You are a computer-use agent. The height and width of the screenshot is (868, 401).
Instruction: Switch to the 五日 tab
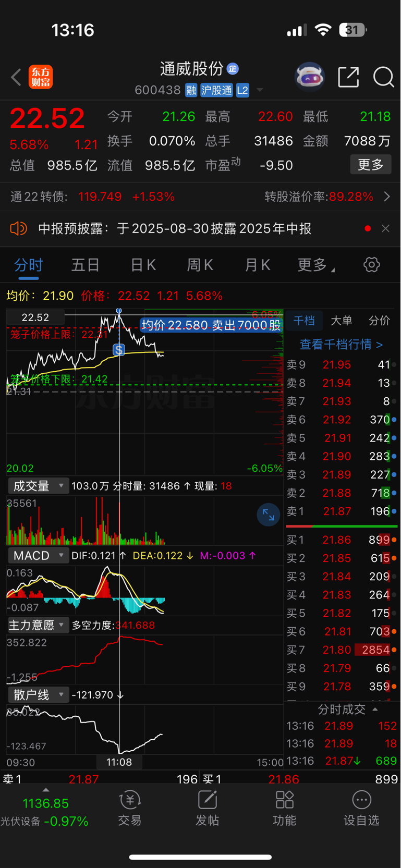[85, 265]
